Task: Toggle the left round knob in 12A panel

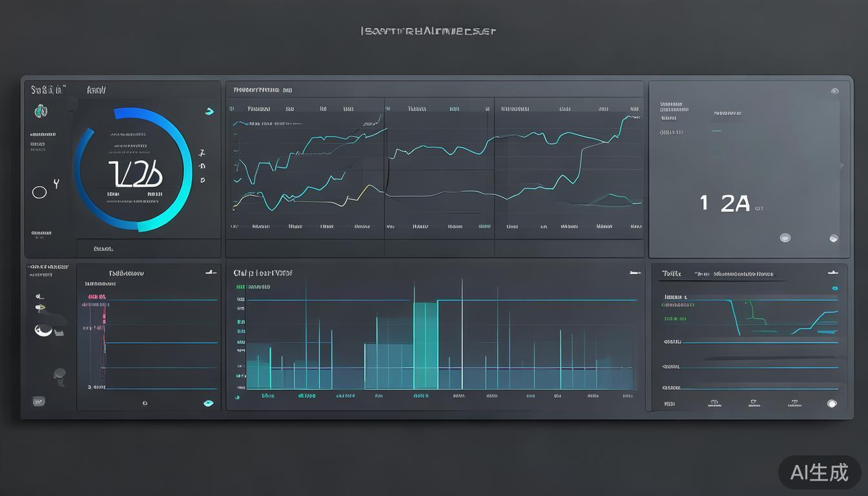Action: pos(785,238)
